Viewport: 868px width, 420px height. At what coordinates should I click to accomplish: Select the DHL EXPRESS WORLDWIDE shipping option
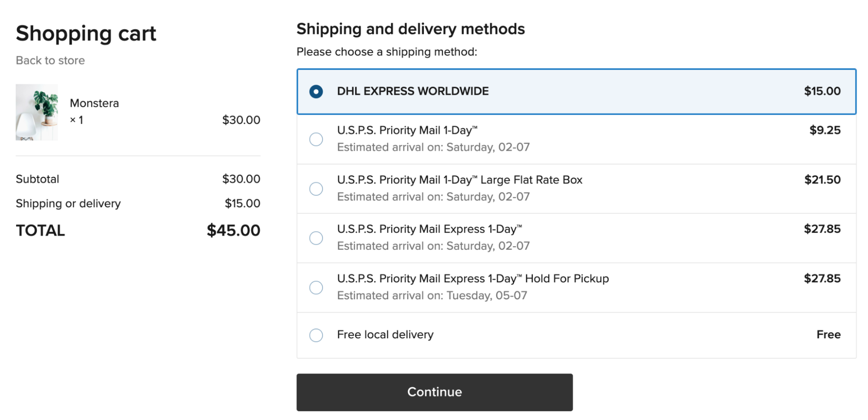(317, 92)
